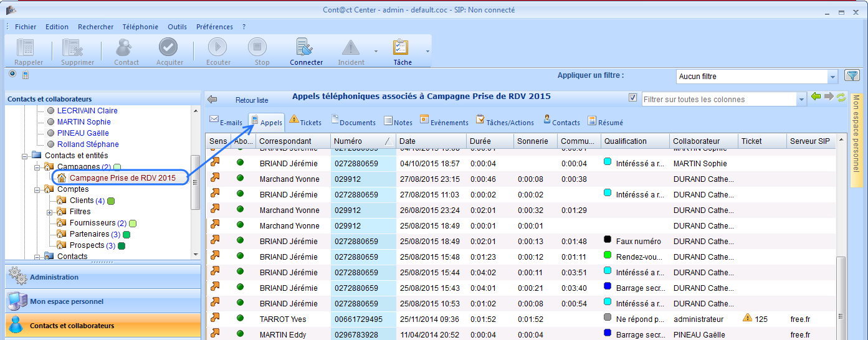This screenshot has height=340, width=868.
Task: Open the Fichier menu
Action: [26, 27]
